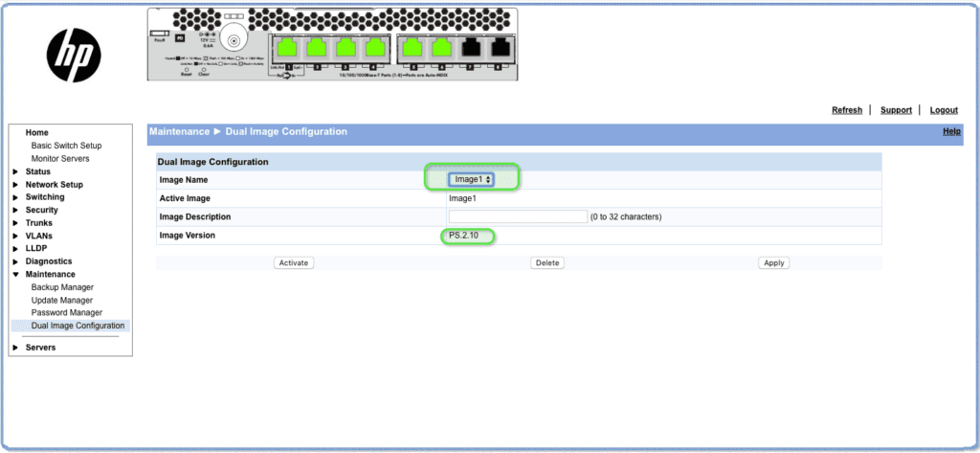This screenshot has height=453, width=980.
Task: Focus the Image Description text field
Action: (518, 216)
